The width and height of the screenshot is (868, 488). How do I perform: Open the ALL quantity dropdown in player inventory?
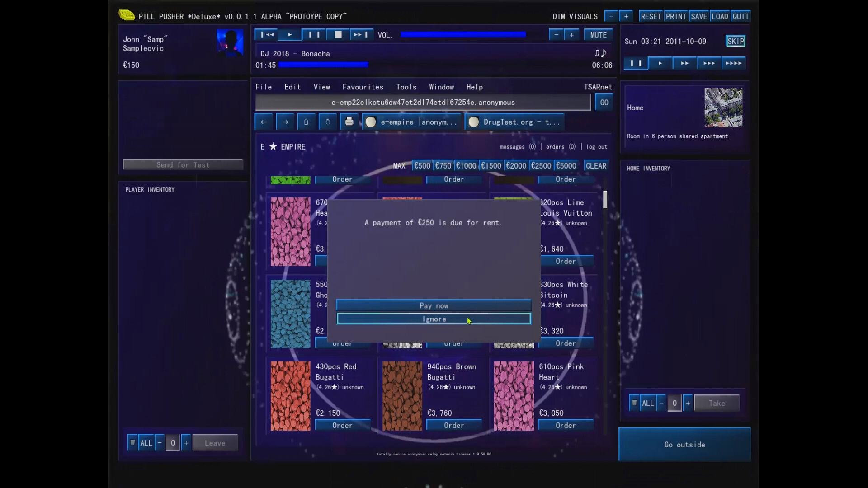(x=146, y=443)
